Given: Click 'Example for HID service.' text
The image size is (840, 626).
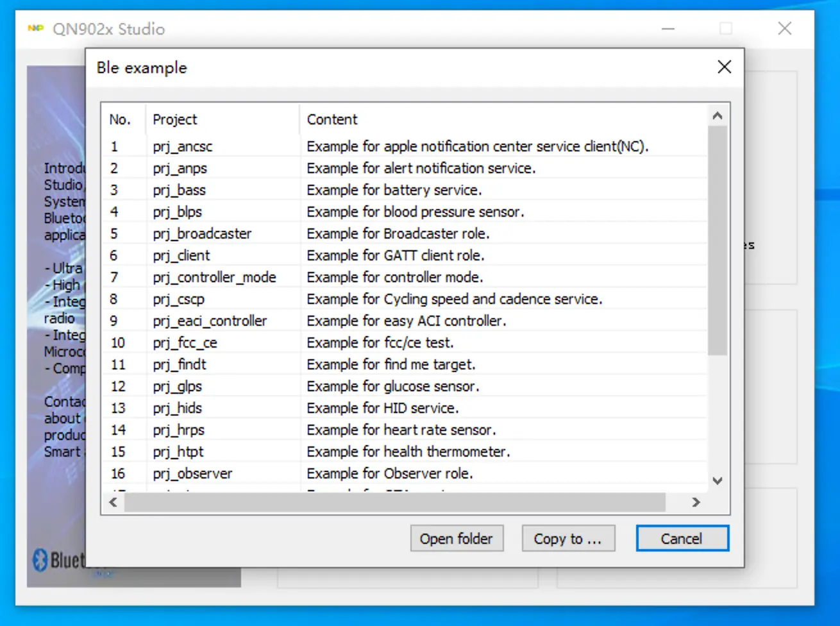Looking at the screenshot, I should click(x=383, y=408).
